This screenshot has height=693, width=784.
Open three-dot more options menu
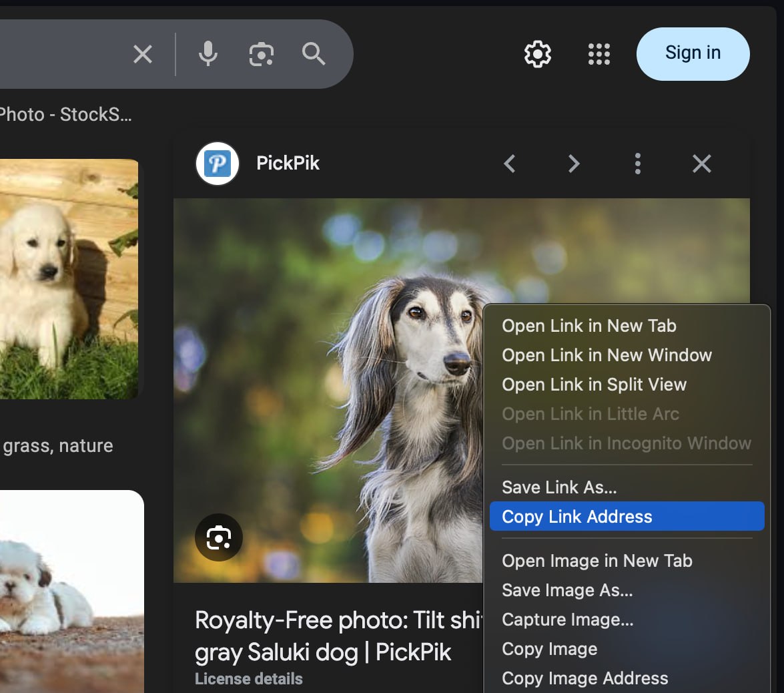point(638,164)
